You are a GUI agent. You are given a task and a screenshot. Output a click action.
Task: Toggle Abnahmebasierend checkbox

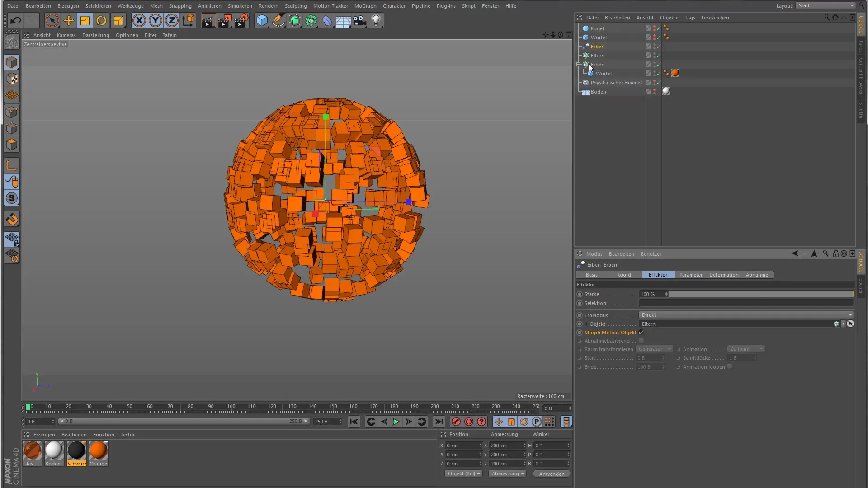pos(641,341)
